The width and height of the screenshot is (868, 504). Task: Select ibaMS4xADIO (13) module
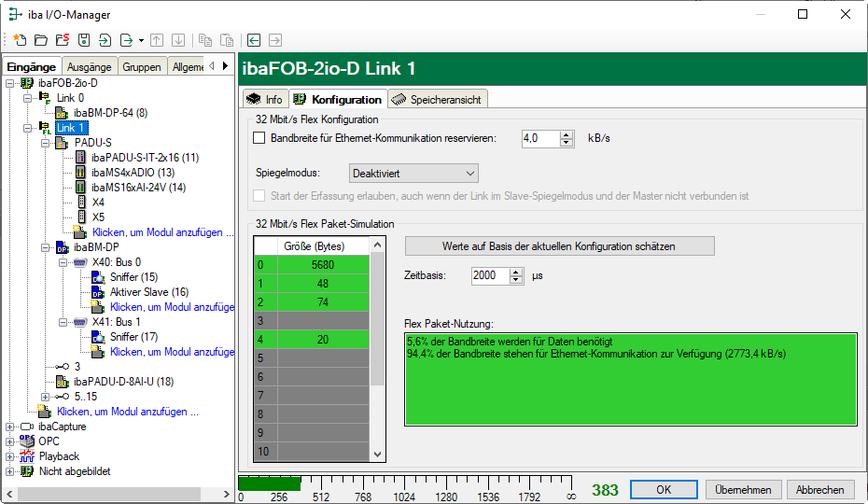133,173
